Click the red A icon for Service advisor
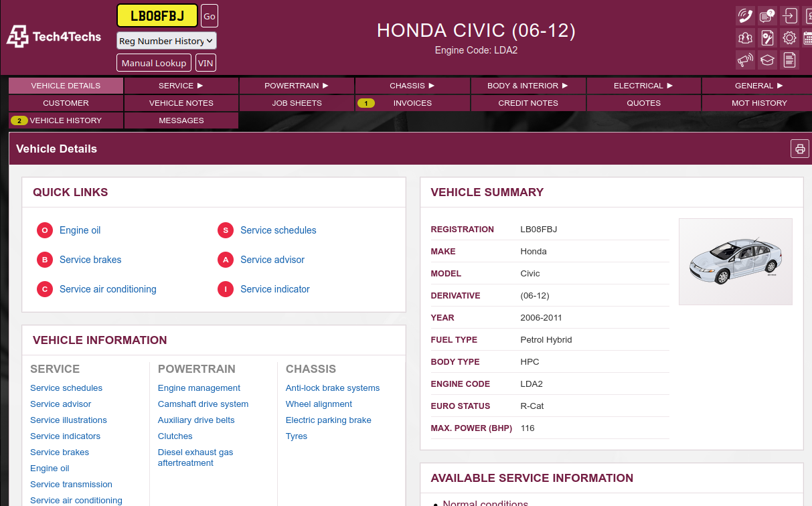812x506 pixels. click(x=226, y=260)
